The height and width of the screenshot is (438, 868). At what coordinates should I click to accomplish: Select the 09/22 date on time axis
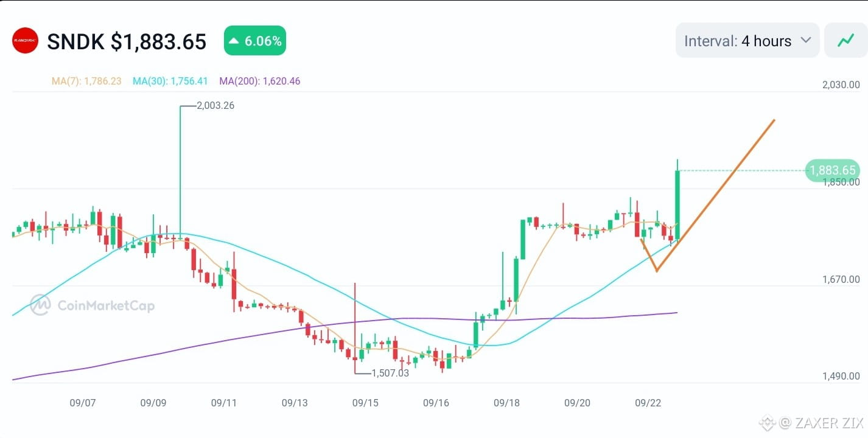[648, 403]
